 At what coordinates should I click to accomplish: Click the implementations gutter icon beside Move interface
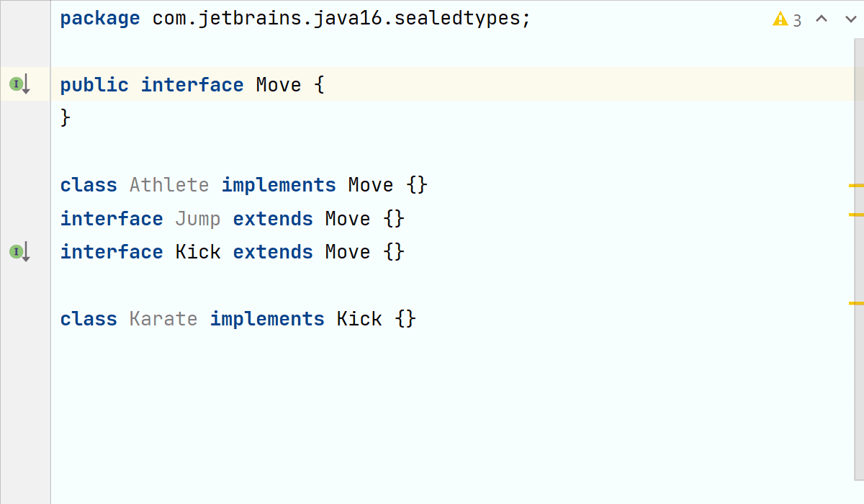coord(19,85)
